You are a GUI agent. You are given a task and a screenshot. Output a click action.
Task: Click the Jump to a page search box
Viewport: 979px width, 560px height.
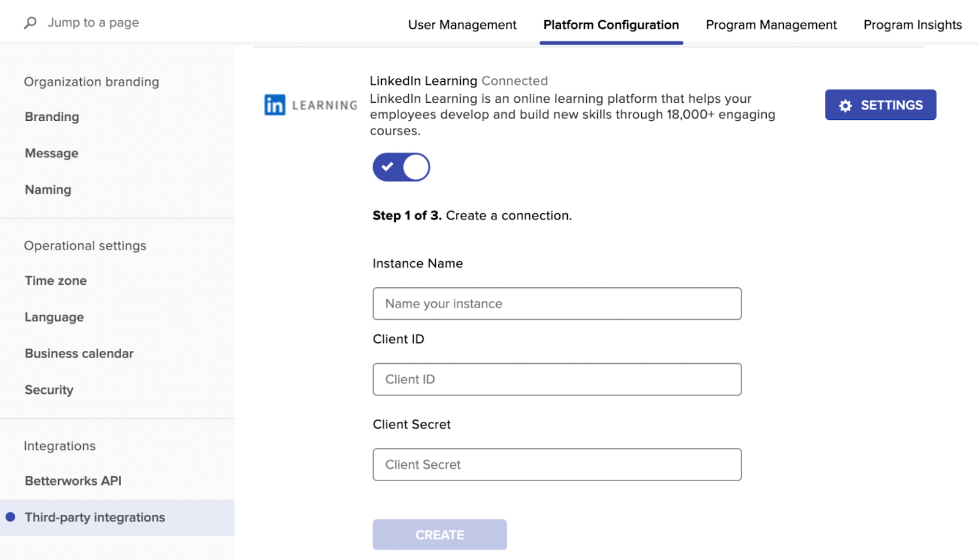click(94, 23)
